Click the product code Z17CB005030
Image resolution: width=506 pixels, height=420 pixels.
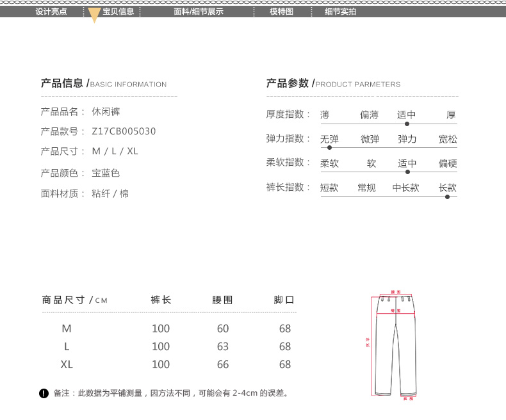pyautogui.click(x=124, y=131)
